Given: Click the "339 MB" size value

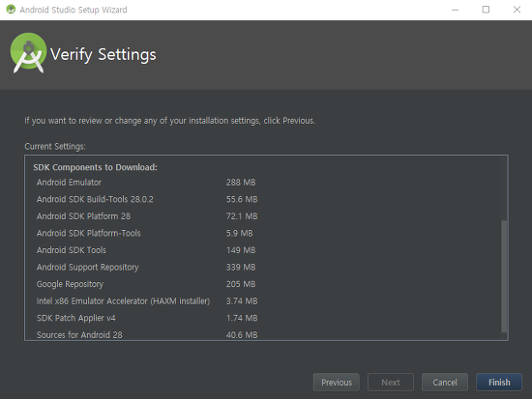Looking at the screenshot, I should coord(241,268).
